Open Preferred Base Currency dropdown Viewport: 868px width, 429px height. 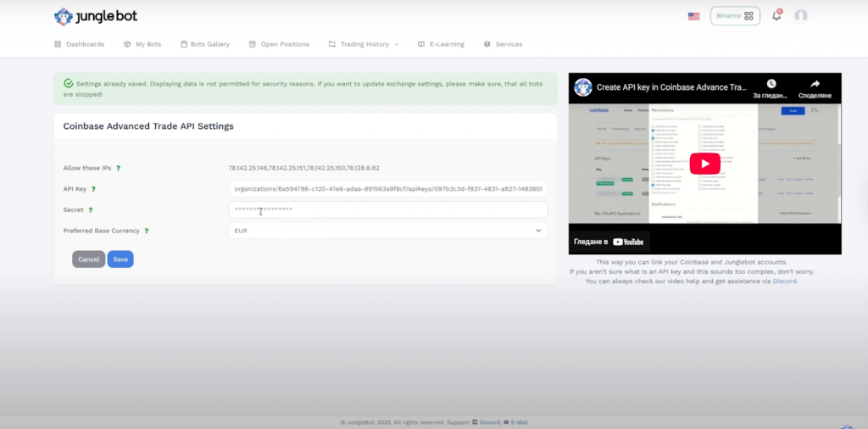pos(388,231)
